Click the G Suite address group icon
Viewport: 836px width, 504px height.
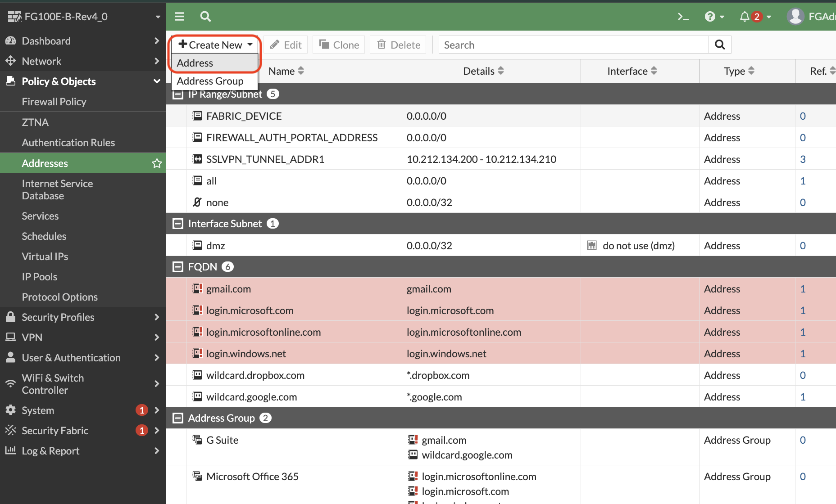coord(197,440)
